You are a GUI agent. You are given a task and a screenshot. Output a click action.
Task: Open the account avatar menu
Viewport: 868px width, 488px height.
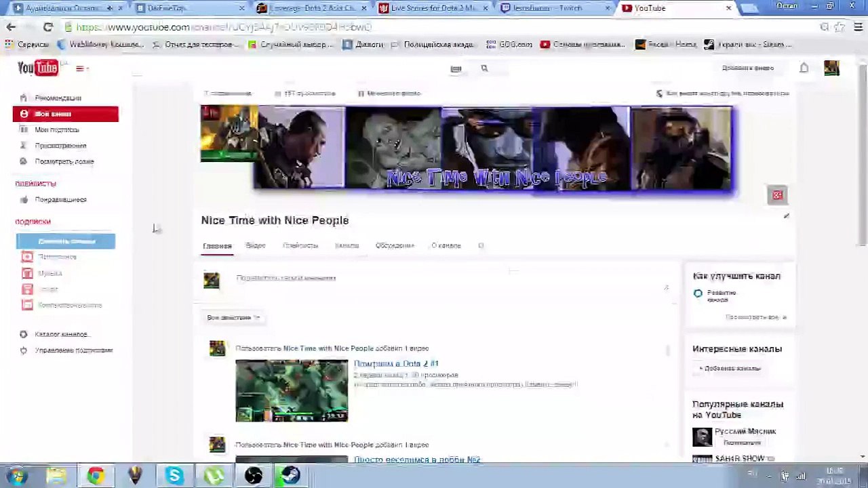click(x=831, y=68)
